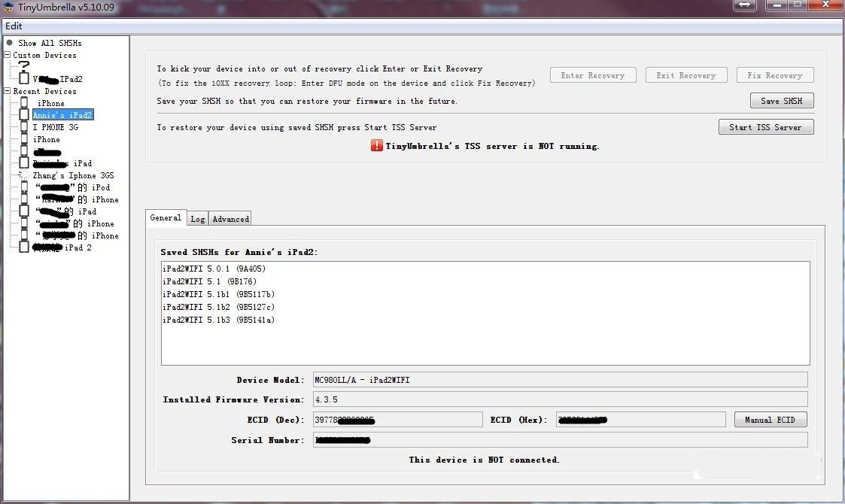The width and height of the screenshot is (845, 504).
Task: Select iPad2WIFI 5.0.1 (9A405) SHSH
Action: click(x=214, y=269)
